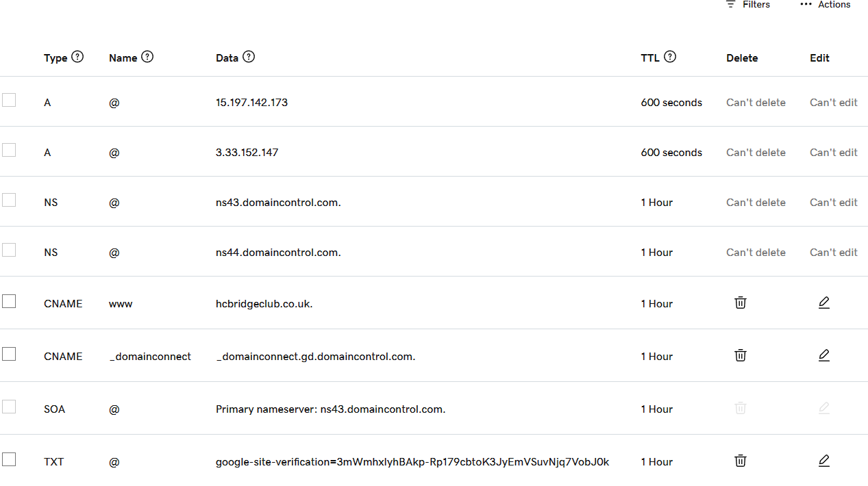The width and height of the screenshot is (868, 486).
Task: Tick the _domainconnect record checkbox
Action: coord(9,354)
